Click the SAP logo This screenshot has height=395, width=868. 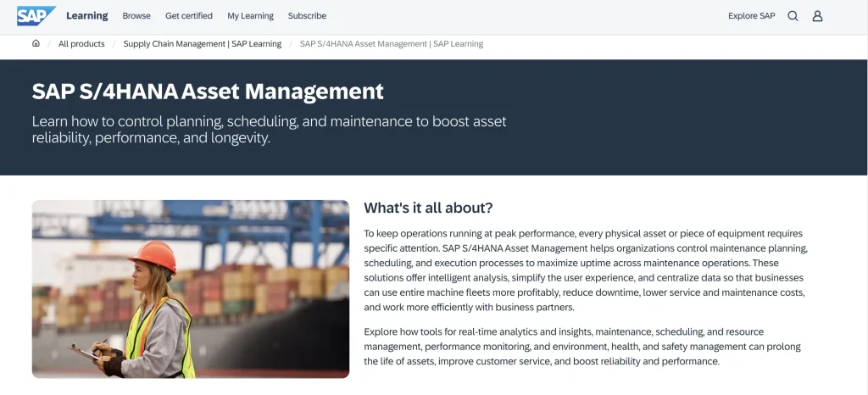pos(36,16)
